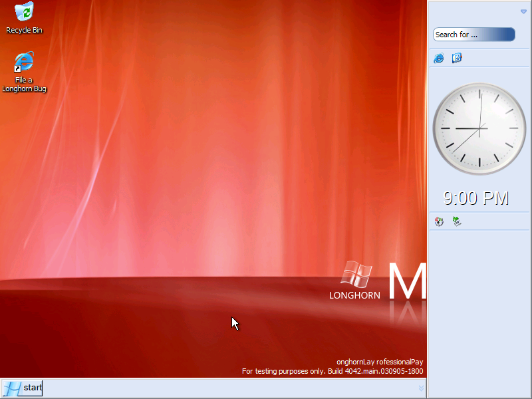This screenshot has height=399, width=532.
Task: Select the Recycle Bin label text
Action: coord(24,30)
